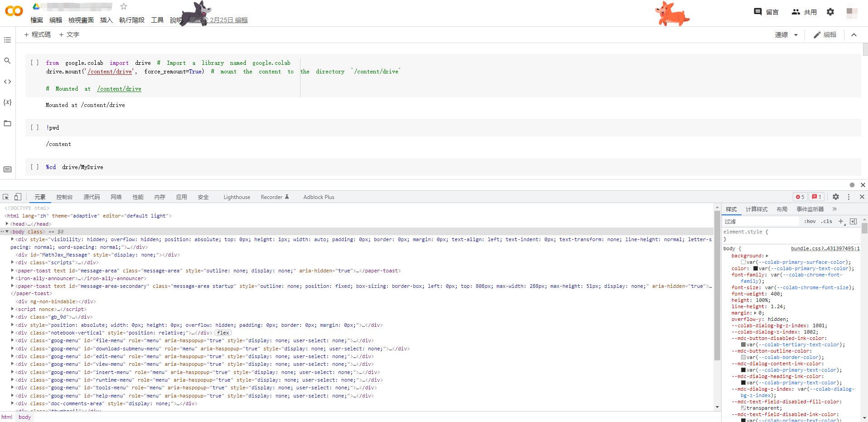The height and width of the screenshot is (422, 868).
Task: Switch to the Lighthouse tab
Action: tap(237, 197)
